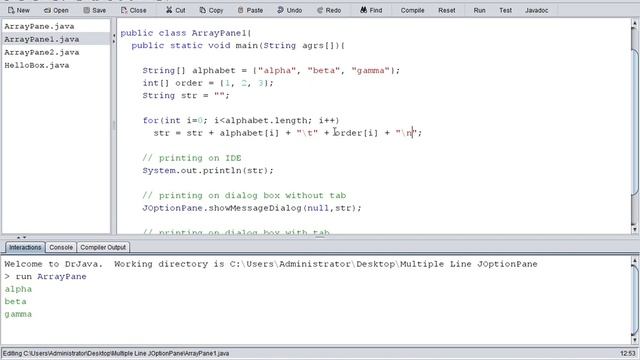Undo the last edit
The image size is (640, 360).
[x=289, y=10]
